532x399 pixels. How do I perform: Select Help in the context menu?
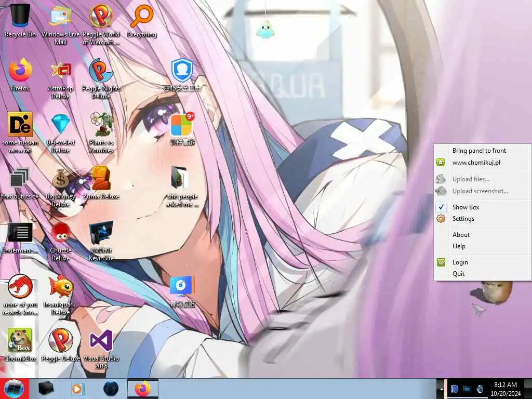[x=483, y=246]
